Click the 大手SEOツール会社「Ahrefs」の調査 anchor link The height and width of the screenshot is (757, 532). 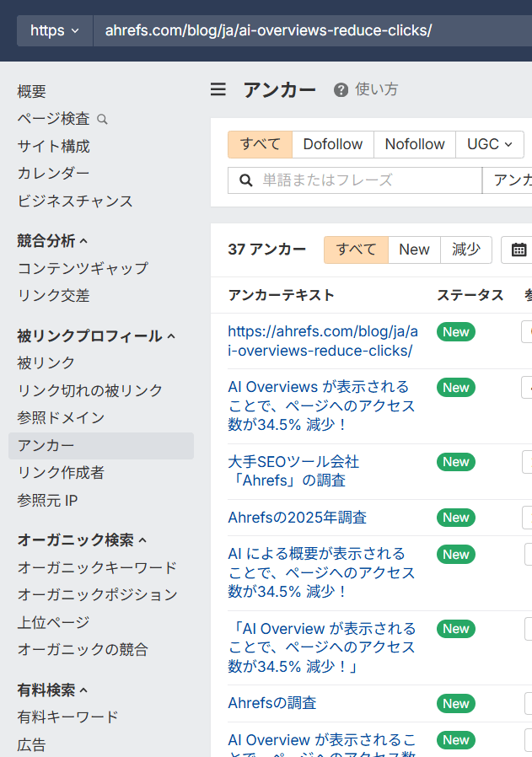coord(293,471)
